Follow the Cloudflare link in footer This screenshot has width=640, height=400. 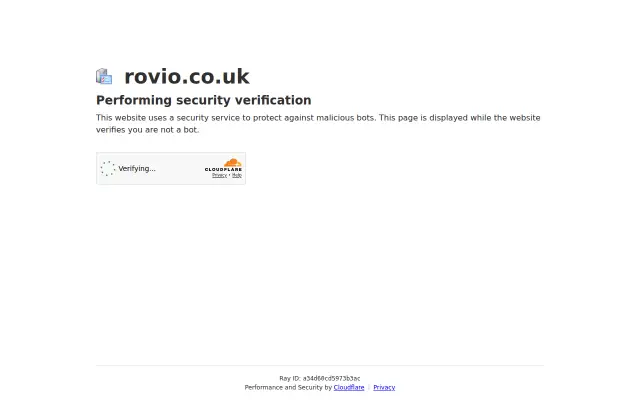coord(349,387)
